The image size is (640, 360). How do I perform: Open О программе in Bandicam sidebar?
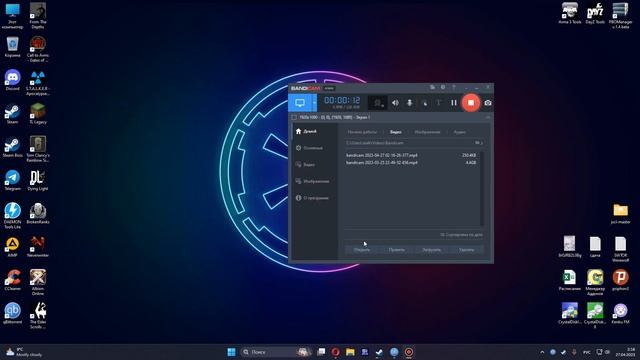(x=314, y=198)
